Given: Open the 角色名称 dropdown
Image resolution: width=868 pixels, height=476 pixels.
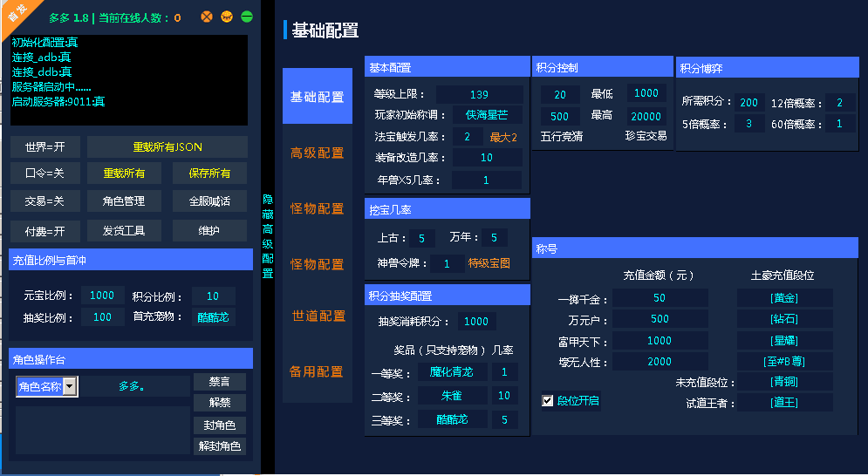Looking at the screenshot, I should [x=70, y=386].
